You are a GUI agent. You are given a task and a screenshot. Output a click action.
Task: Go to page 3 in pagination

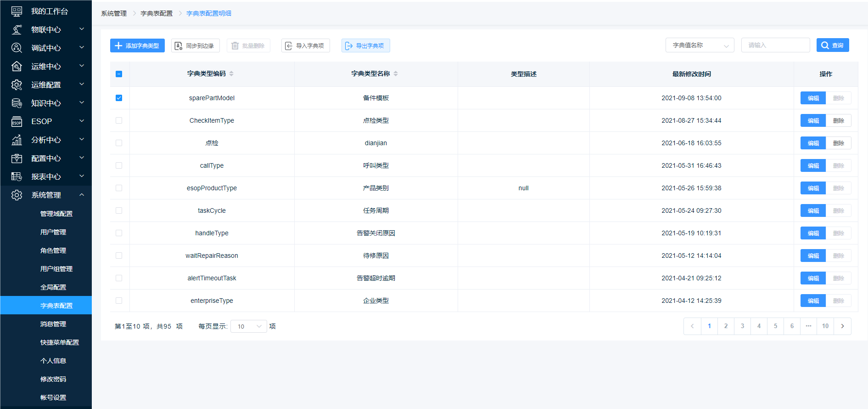pyautogui.click(x=742, y=326)
